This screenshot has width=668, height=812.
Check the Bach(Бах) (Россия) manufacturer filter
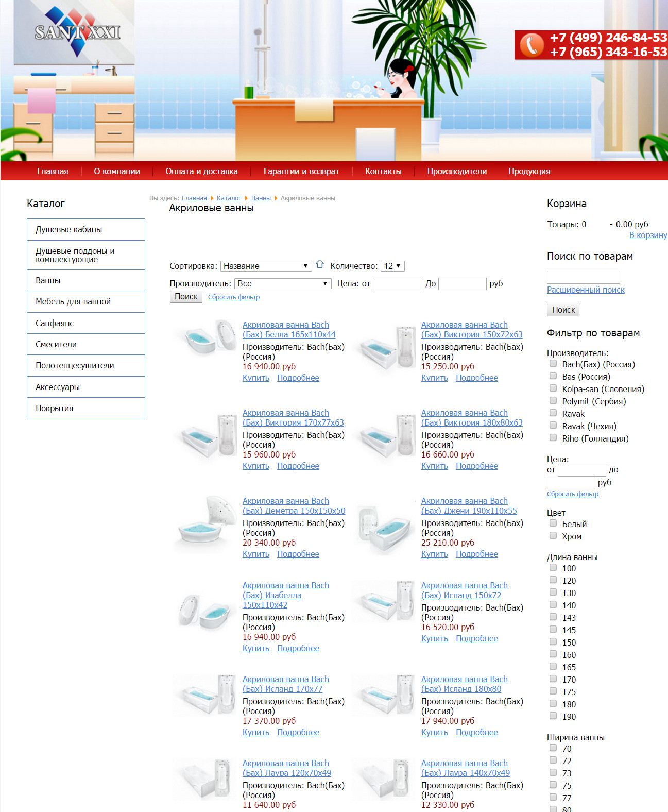pos(553,364)
